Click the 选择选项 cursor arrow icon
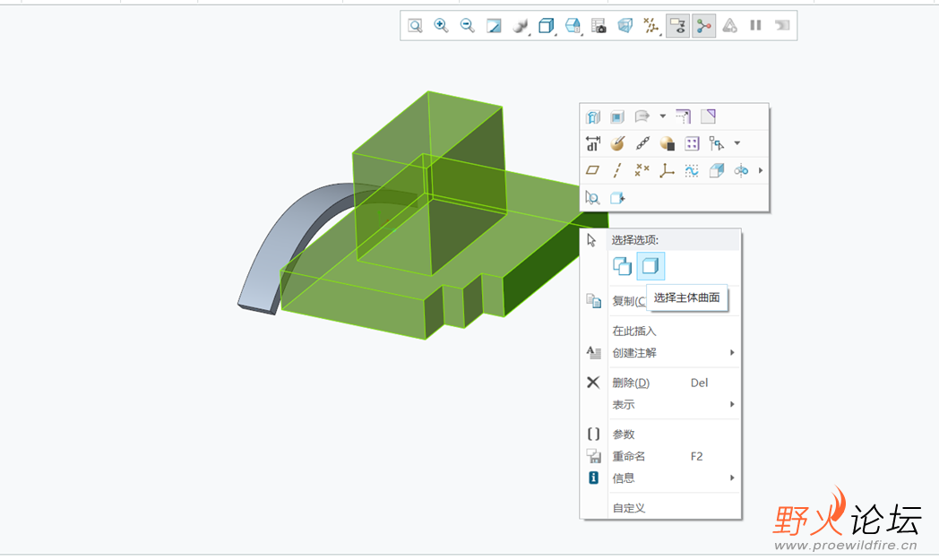Screen dimensions: 939x560 591,240
